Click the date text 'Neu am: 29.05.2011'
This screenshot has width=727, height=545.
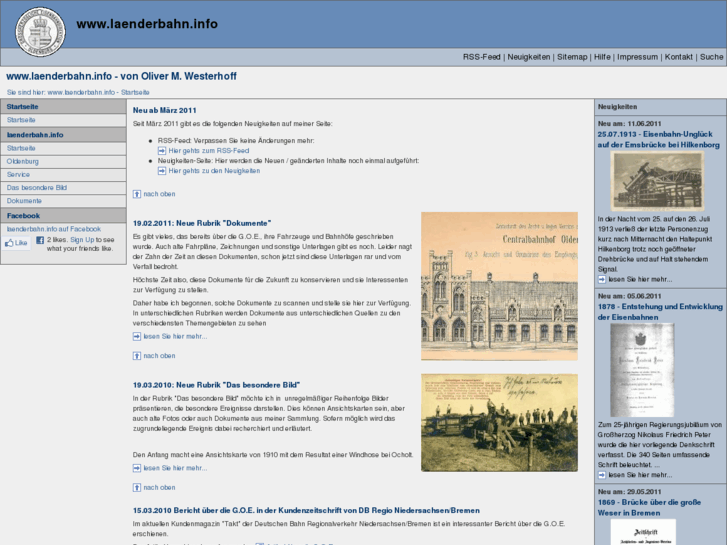tap(629, 492)
